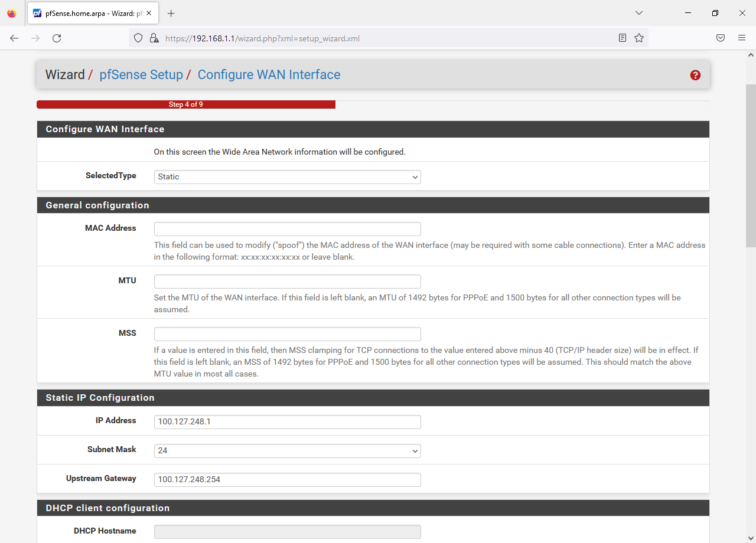Click the MAC Address label
Image resolution: width=756 pixels, height=543 pixels.
click(110, 228)
